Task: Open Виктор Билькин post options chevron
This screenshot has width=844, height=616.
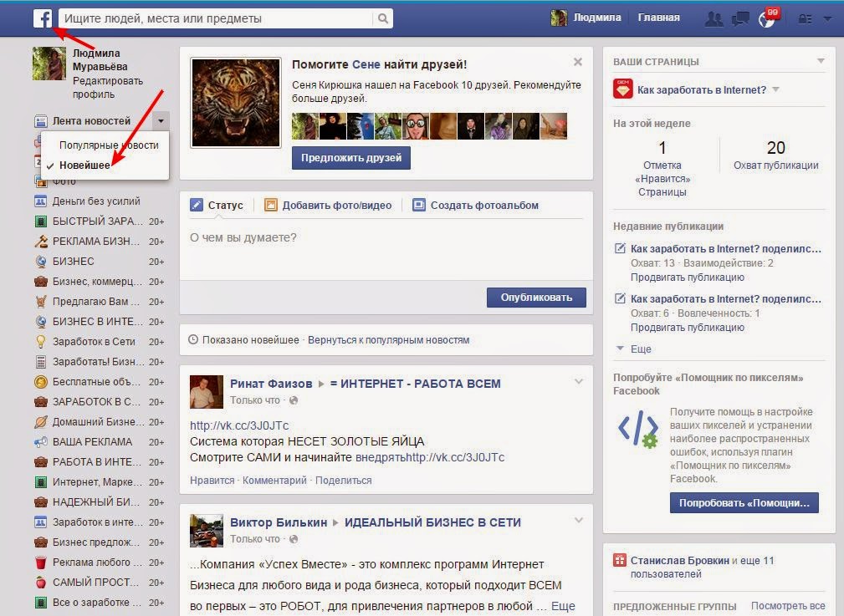Action: 579,520
